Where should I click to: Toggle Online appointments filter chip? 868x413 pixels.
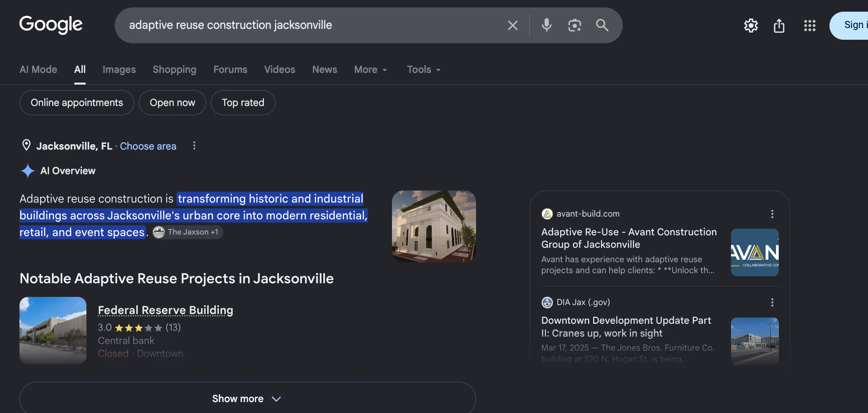pos(77,103)
